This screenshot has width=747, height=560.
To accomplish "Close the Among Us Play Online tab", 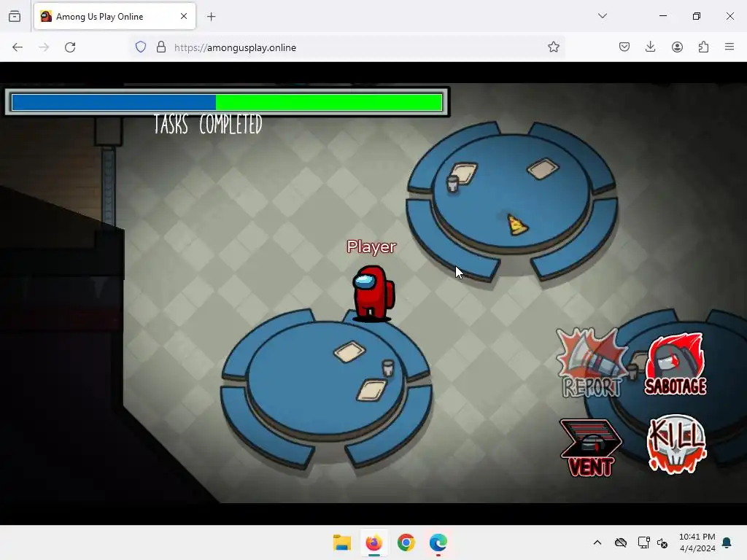I will tap(184, 16).
